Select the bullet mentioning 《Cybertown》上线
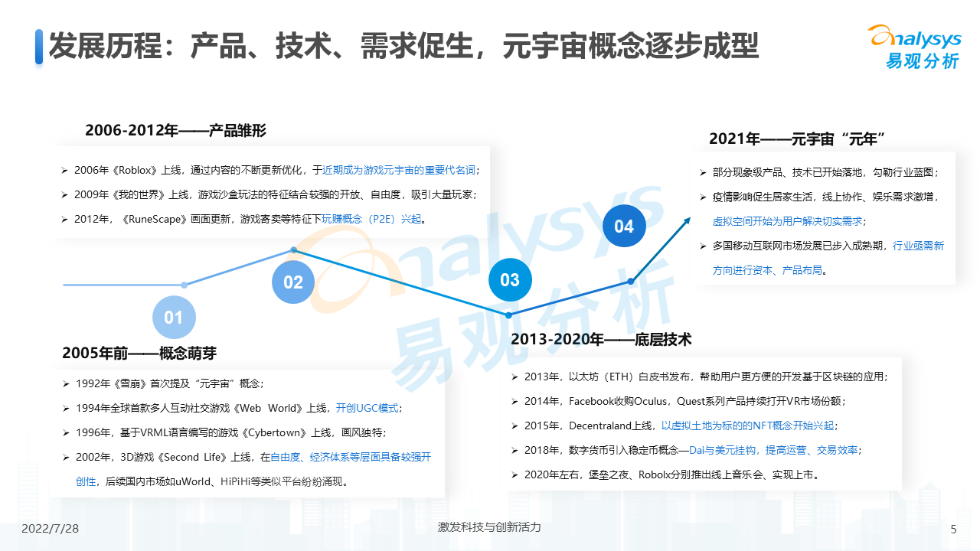 224,432
